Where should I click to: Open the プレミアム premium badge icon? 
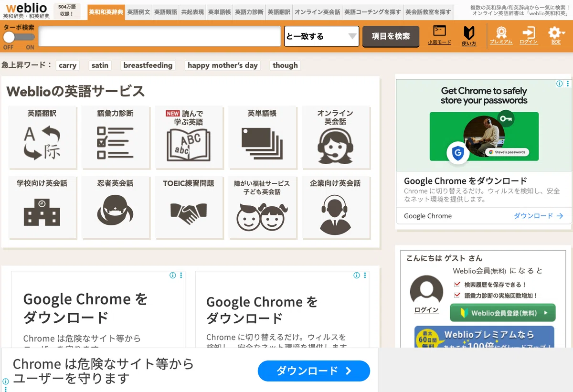click(501, 35)
